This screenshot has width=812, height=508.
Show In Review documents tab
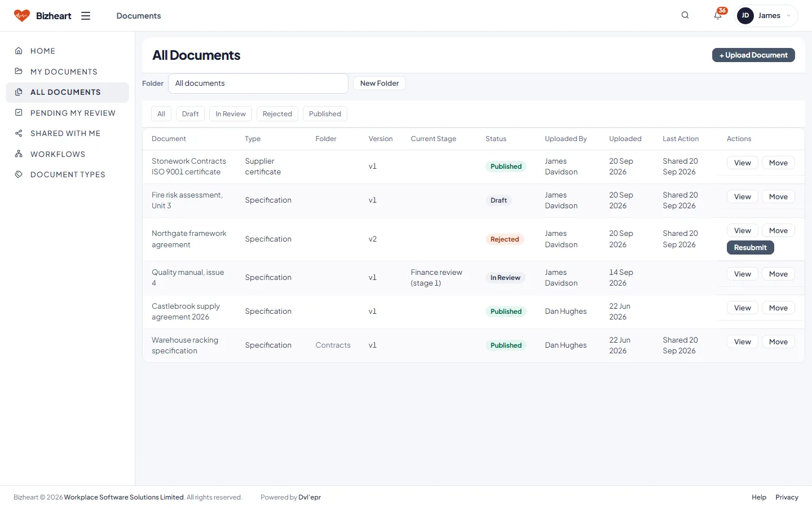click(231, 114)
